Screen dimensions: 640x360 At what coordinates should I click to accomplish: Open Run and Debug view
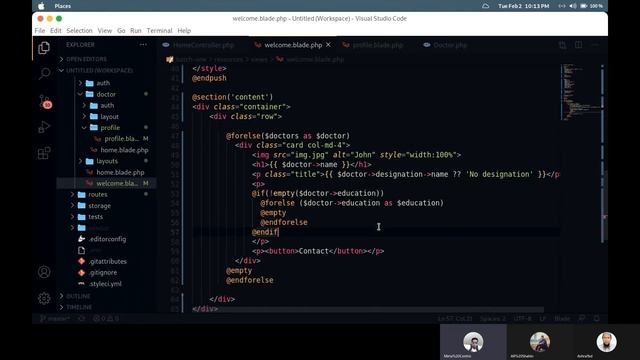[x=44, y=127]
